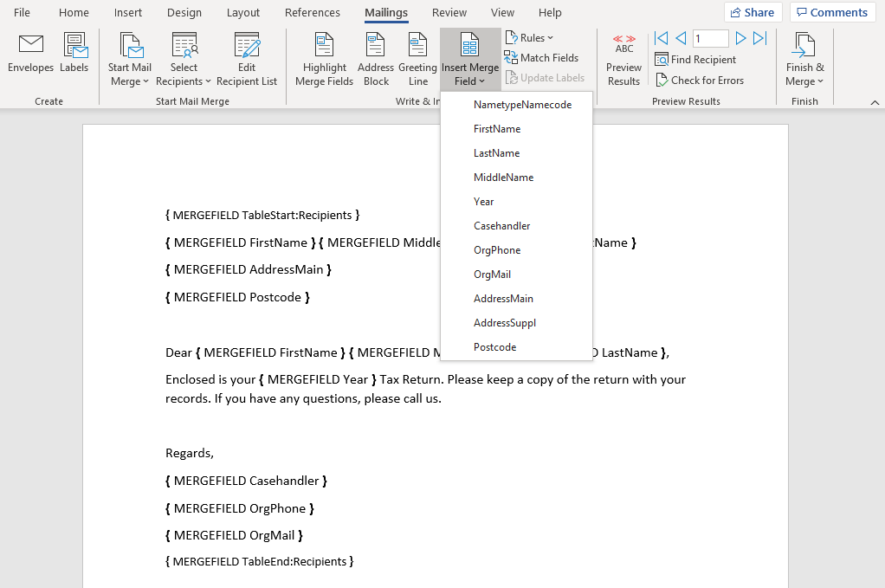Open the Finish & Merge dropdown
The image size is (885, 588).
[x=804, y=74]
